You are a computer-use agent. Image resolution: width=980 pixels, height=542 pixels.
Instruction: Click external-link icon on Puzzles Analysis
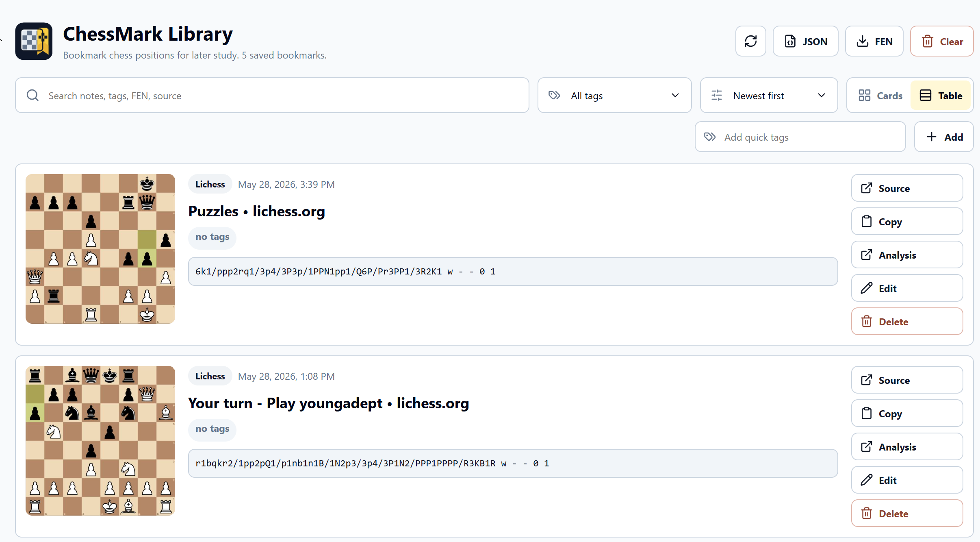point(867,255)
